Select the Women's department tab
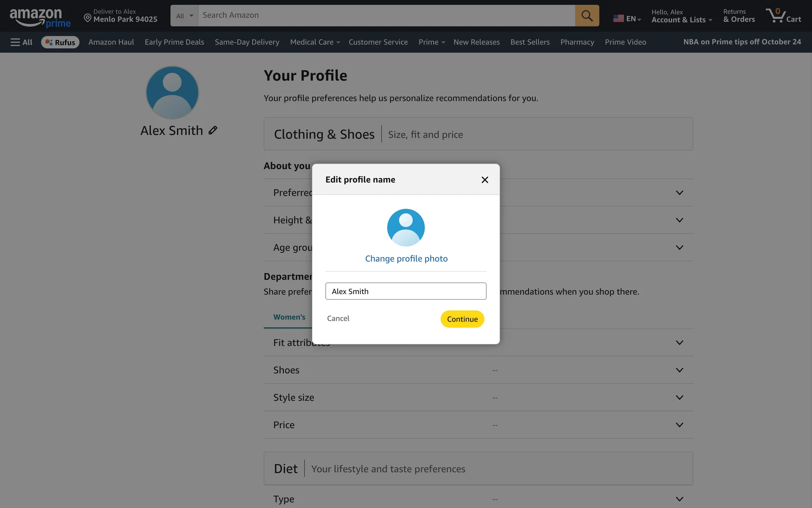 289,317
